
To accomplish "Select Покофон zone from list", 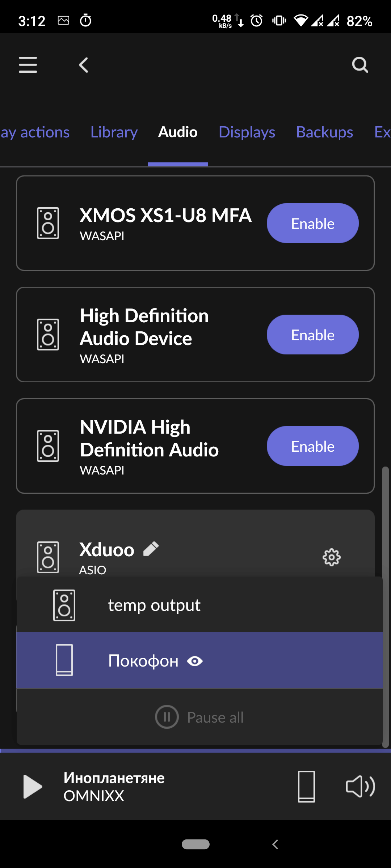I will tap(143, 661).
